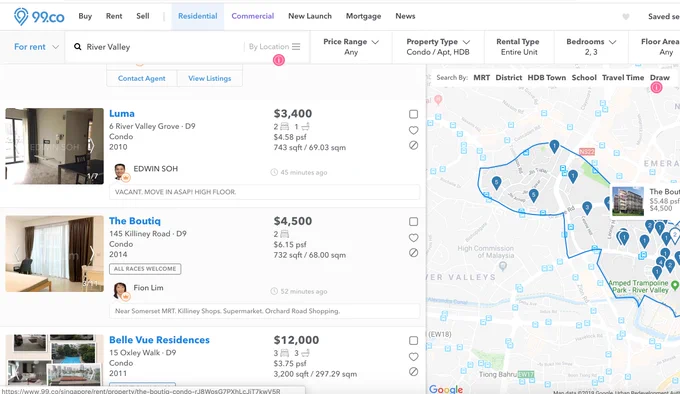Viewport: 680px width, 394px height.
Task: Open the Property Type filter
Action: [438, 47]
